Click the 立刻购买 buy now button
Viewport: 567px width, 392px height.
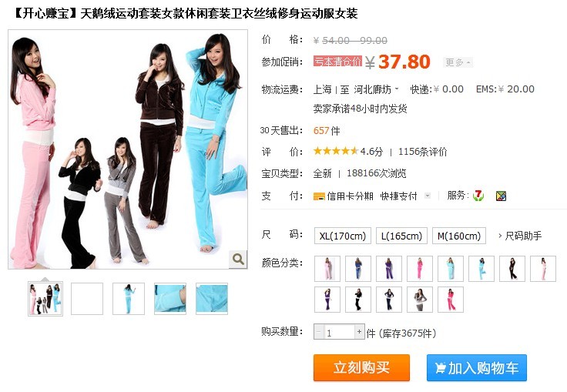[x=361, y=368]
